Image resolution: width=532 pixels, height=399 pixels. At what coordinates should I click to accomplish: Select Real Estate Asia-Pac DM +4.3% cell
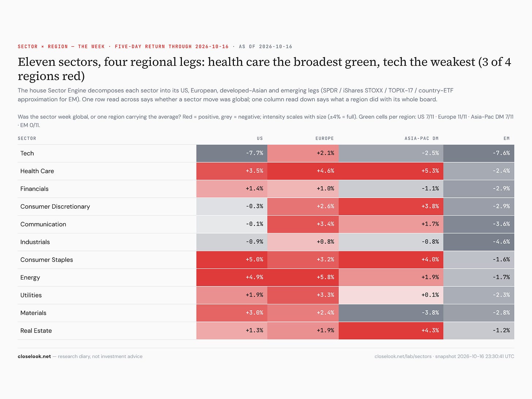[x=391, y=331]
